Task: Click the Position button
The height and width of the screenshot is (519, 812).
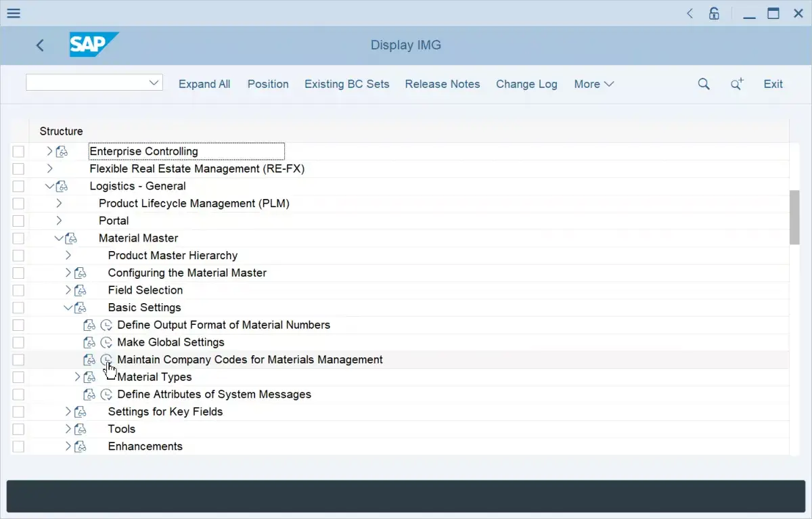Action: (268, 84)
